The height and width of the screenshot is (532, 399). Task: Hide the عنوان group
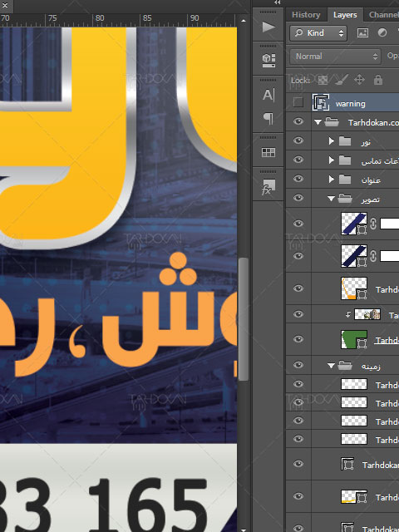(x=298, y=179)
